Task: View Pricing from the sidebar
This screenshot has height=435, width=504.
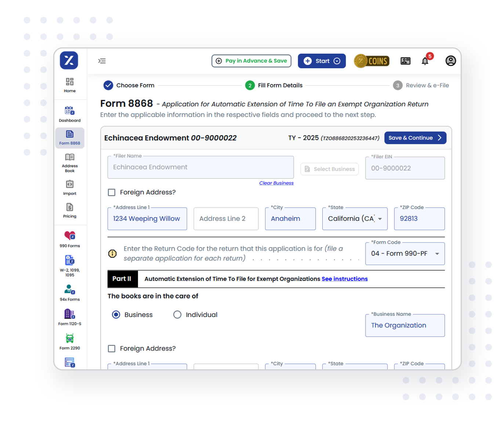Action: [x=69, y=210]
